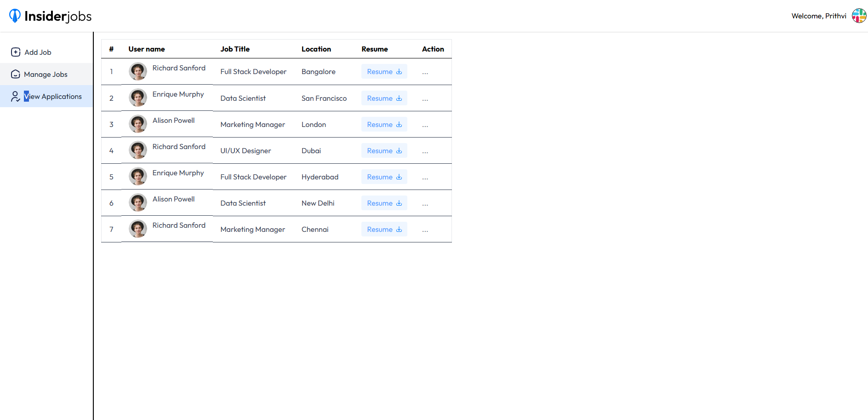868x420 pixels.
Task: Download resume for London Marketing Manager
Action: pyautogui.click(x=384, y=125)
